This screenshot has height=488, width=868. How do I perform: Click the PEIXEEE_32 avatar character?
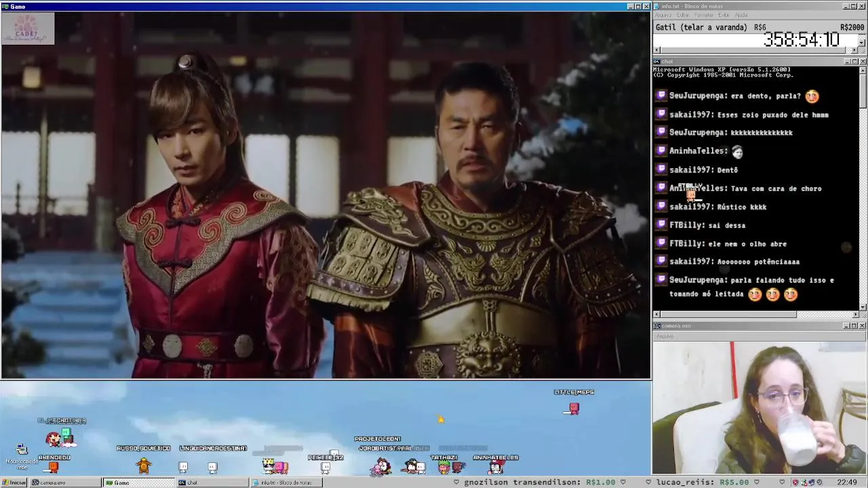click(325, 467)
